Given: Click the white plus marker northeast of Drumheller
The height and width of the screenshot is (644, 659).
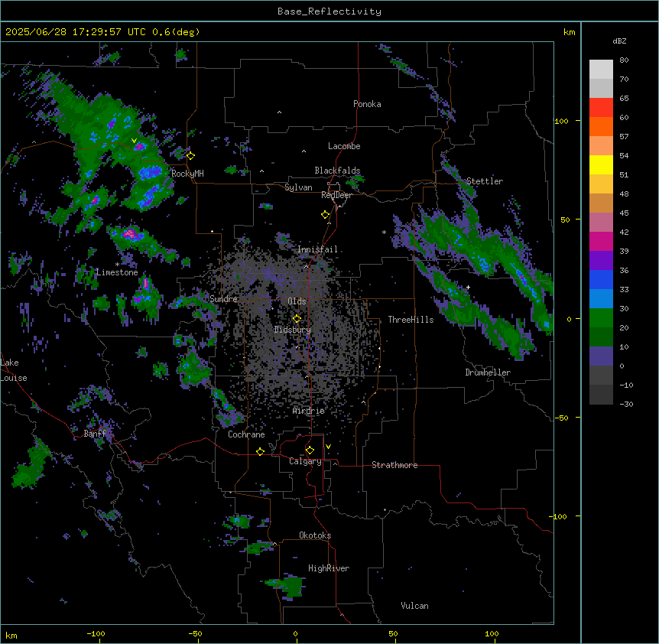Looking at the screenshot, I should click(468, 287).
